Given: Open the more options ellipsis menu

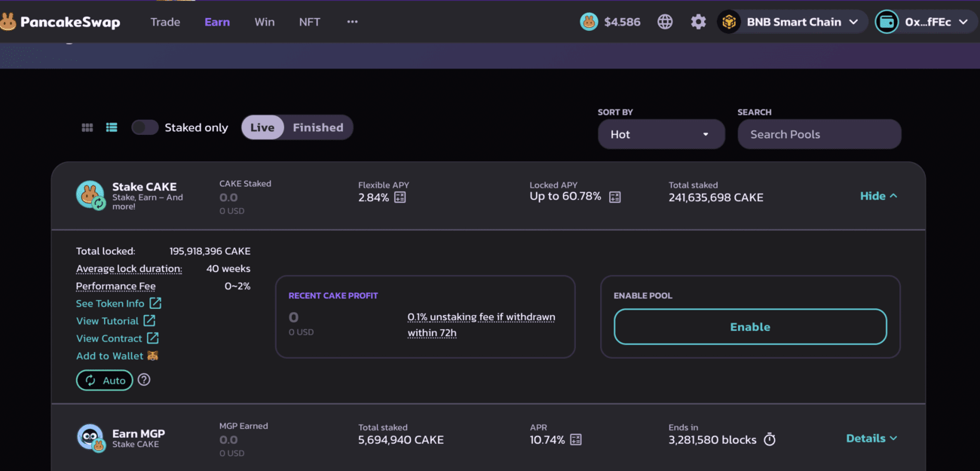Looking at the screenshot, I should pyautogui.click(x=352, y=22).
